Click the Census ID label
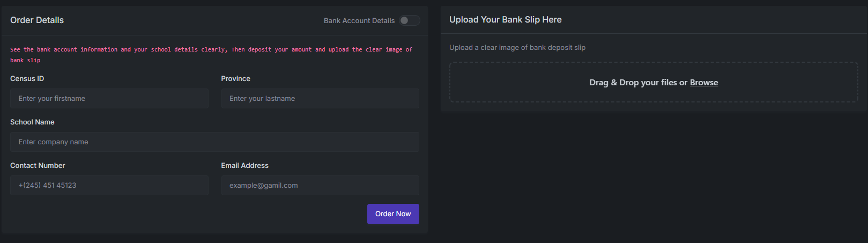The width and height of the screenshot is (868, 243). (x=27, y=79)
